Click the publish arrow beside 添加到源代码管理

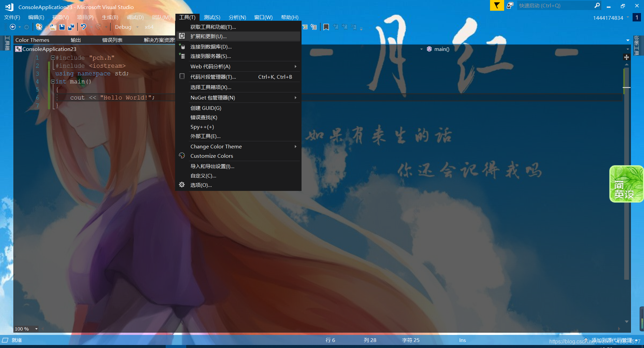click(586, 340)
